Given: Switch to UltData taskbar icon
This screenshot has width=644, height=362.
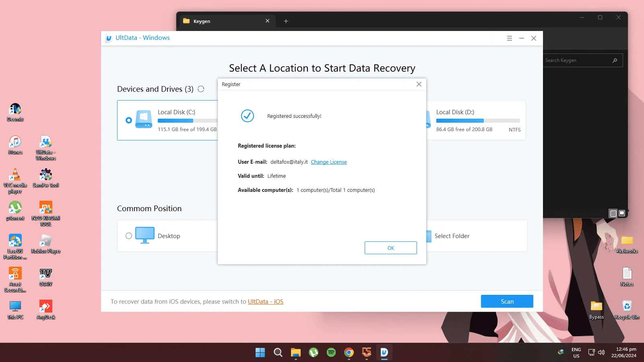Looking at the screenshot, I should click(x=384, y=352).
